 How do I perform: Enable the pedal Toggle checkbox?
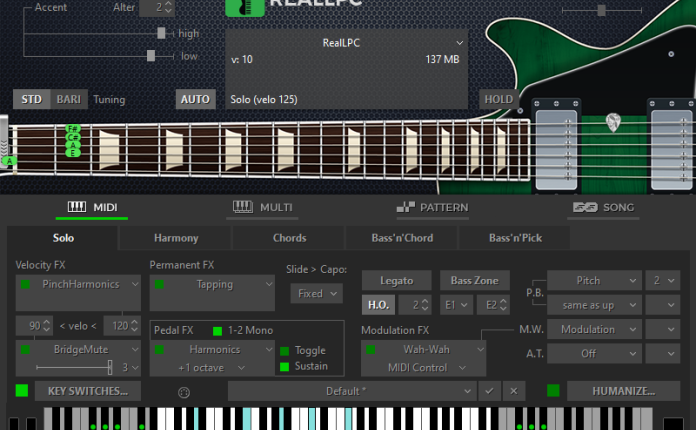285,351
